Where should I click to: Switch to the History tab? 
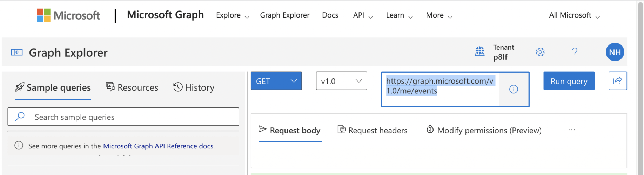coord(194,87)
